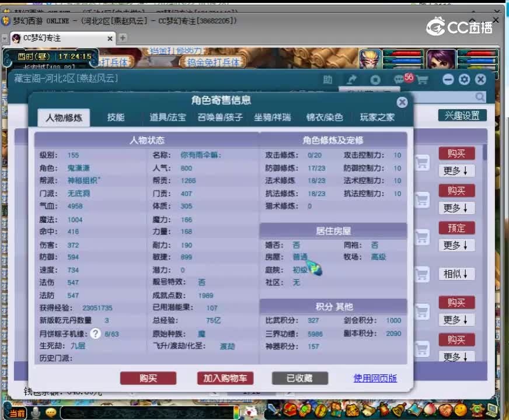Click the scroll icon in bottom toolbar
The image size is (509, 420).
point(368,411)
